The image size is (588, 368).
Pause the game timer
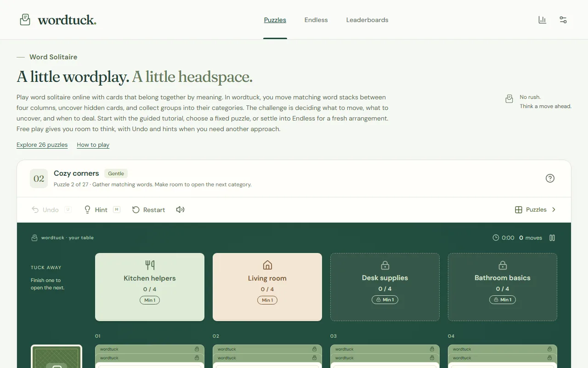(x=552, y=238)
